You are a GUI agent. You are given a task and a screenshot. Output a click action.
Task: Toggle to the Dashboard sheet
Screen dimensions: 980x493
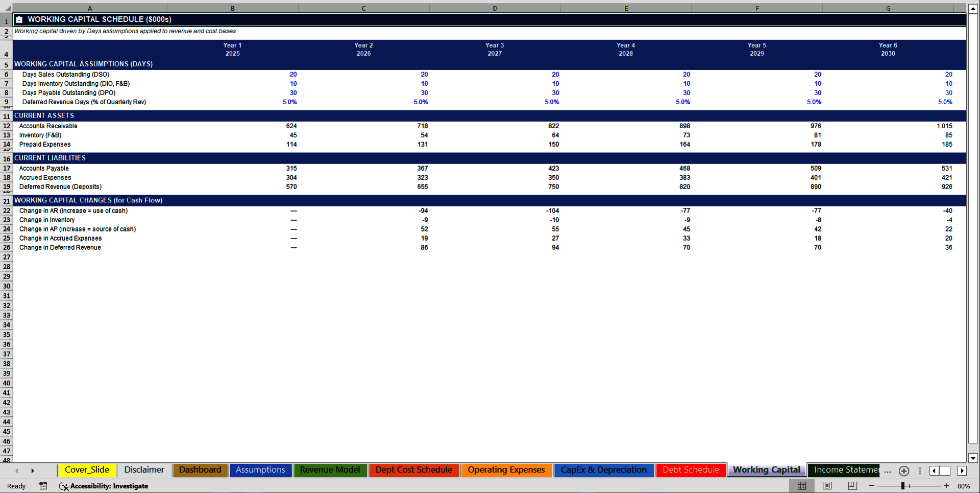[200, 470]
